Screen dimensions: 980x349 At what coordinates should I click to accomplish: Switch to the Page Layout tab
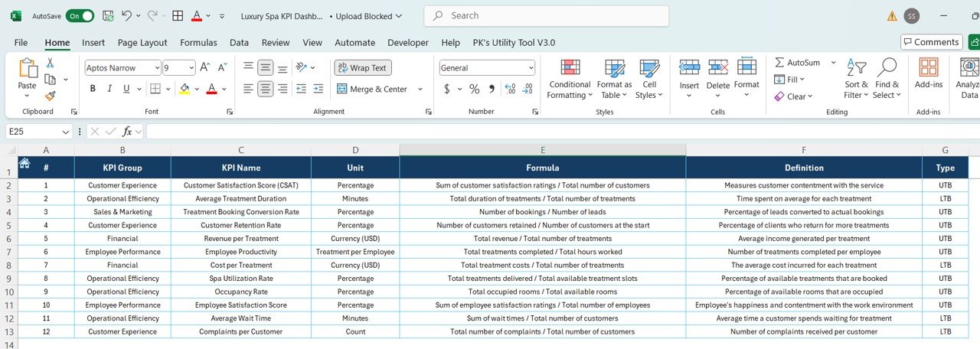click(x=142, y=42)
